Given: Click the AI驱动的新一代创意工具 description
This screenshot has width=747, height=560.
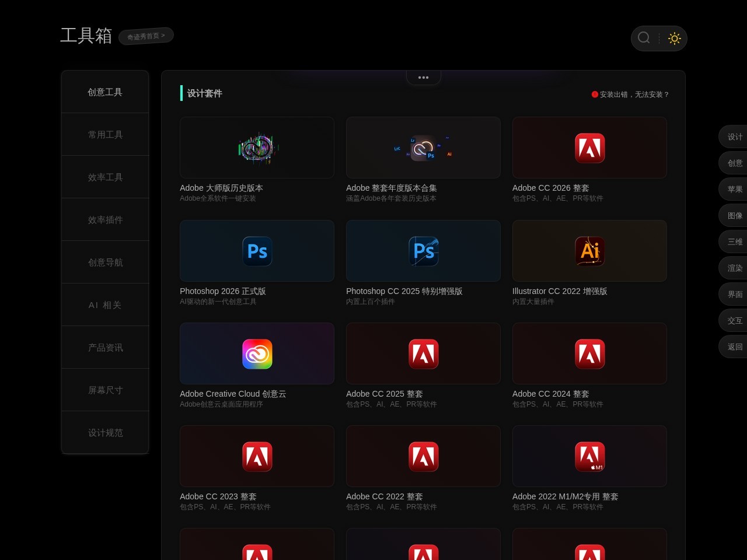Looking at the screenshot, I should click(x=218, y=302).
